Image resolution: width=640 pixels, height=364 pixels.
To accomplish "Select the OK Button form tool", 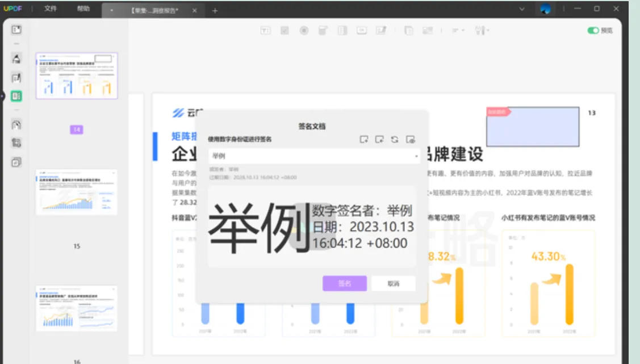I will click(x=362, y=31).
